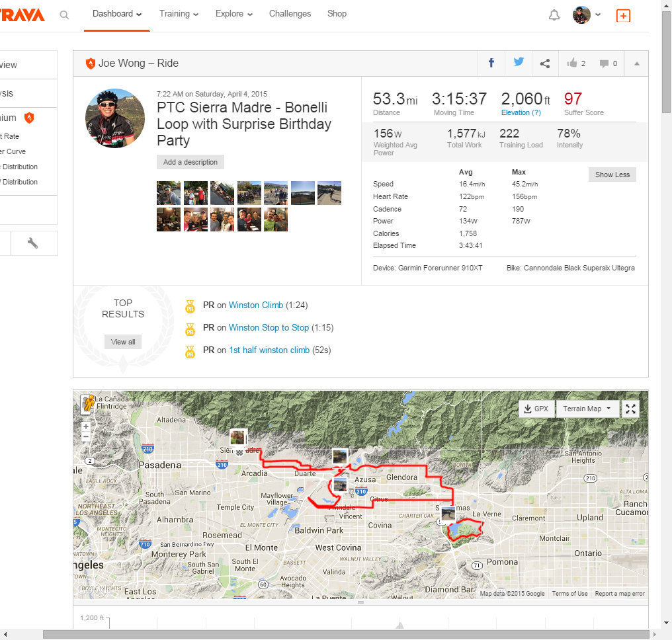The image size is (672, 640).
Task: Share ride on Twitter
Action: pos(519,63)
